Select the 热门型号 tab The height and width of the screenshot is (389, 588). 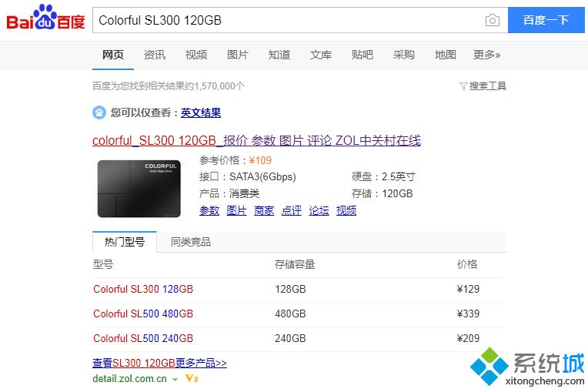point(125,242)
